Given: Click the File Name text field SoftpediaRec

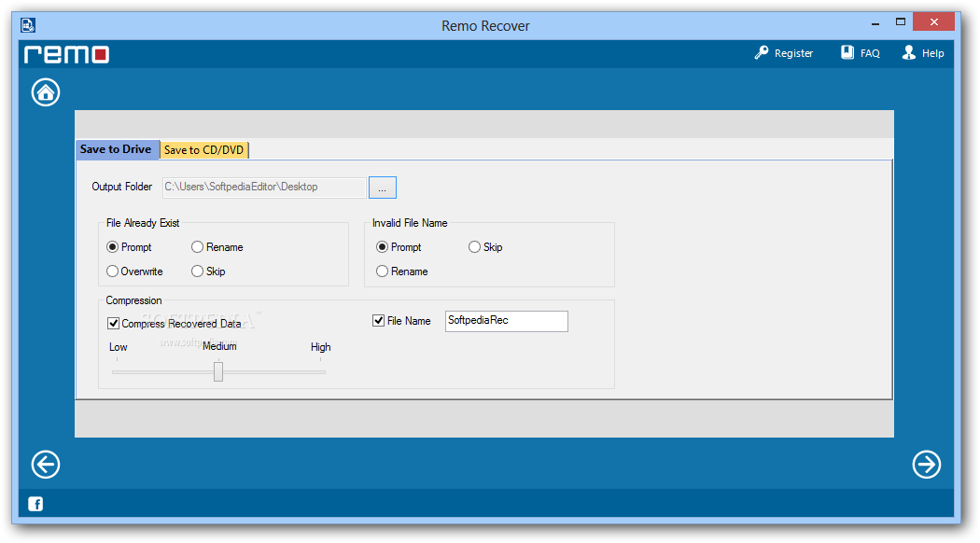Looking at the screenshot, I should pos(506,321).
